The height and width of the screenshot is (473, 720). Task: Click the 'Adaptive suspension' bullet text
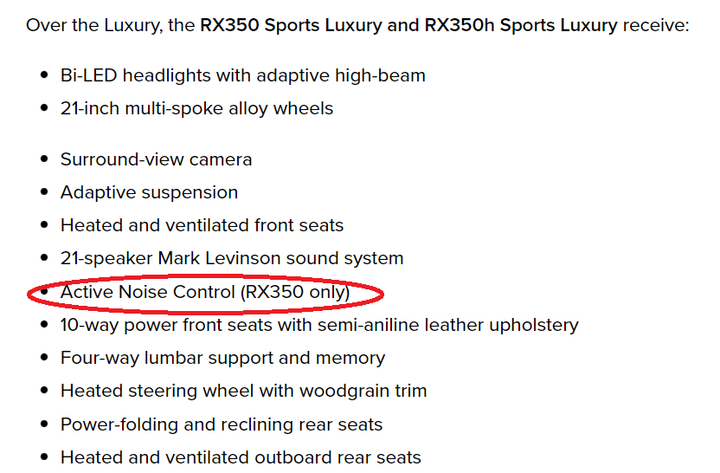(x=149, y=192)
